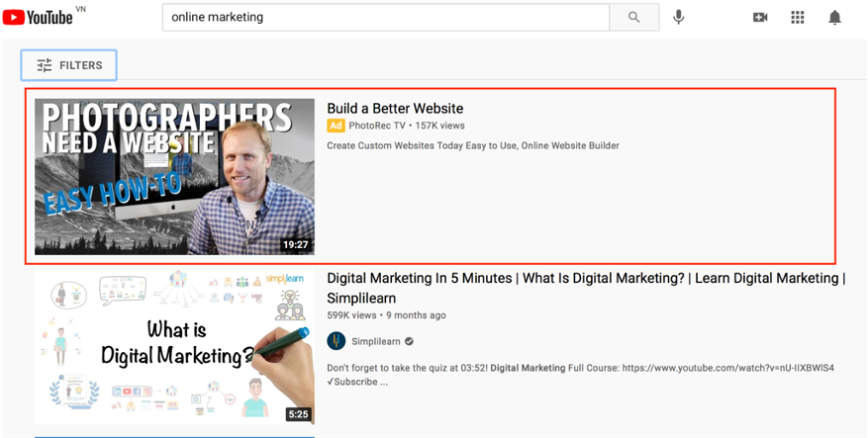Click the 599K views metadata text
Screen dimensions: 868x438
click(x=351, y=315)
